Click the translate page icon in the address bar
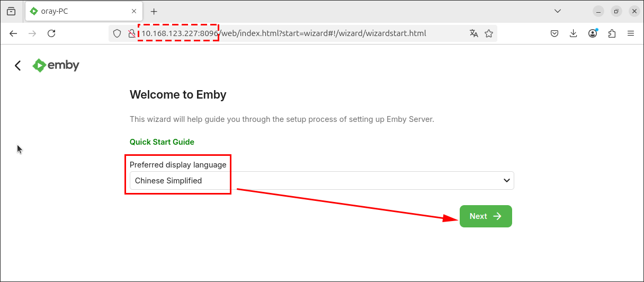The height and width of the screenshot is (282, 644). pyautogui.click(x=474, y=33)
